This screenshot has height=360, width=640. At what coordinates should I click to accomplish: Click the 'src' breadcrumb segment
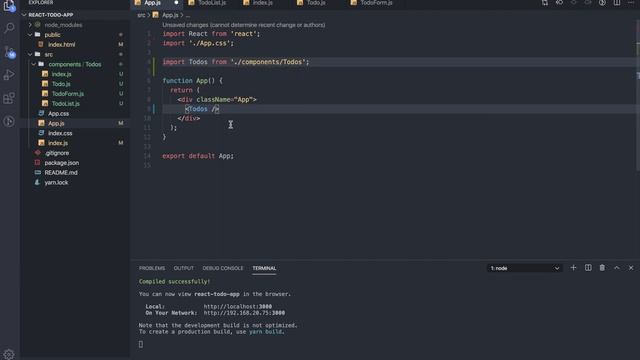click(141, 15)
